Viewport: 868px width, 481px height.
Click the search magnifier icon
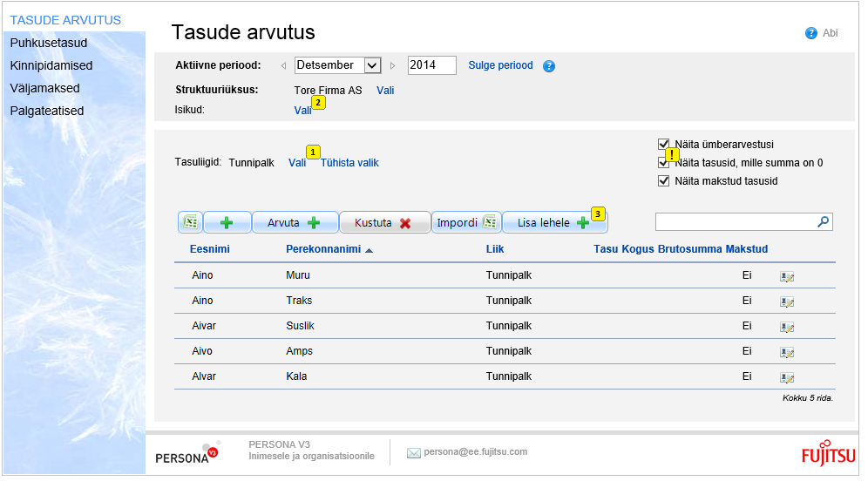click(823, 222)
